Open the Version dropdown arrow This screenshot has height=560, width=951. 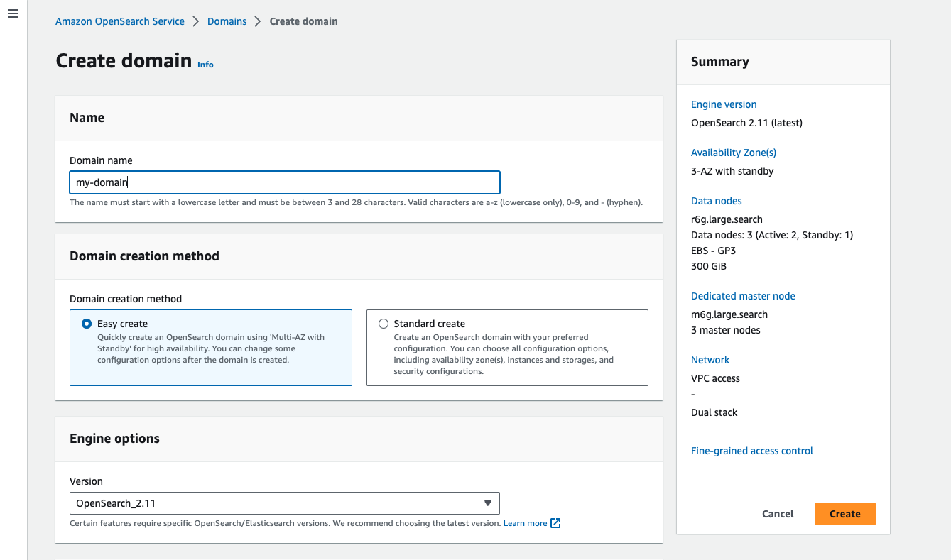coord(488,503)
